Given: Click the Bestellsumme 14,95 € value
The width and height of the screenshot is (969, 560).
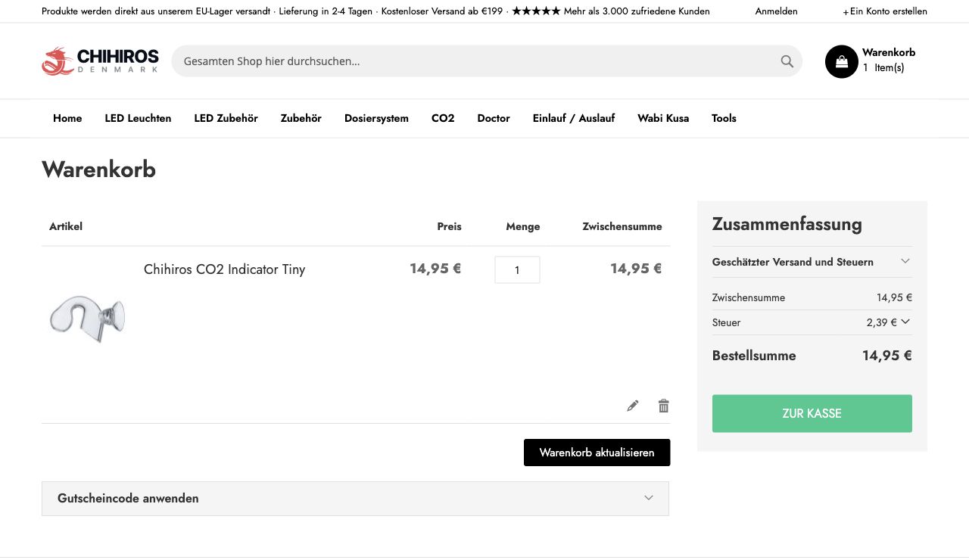Looking at the screenshot, I should click(887, 356).
